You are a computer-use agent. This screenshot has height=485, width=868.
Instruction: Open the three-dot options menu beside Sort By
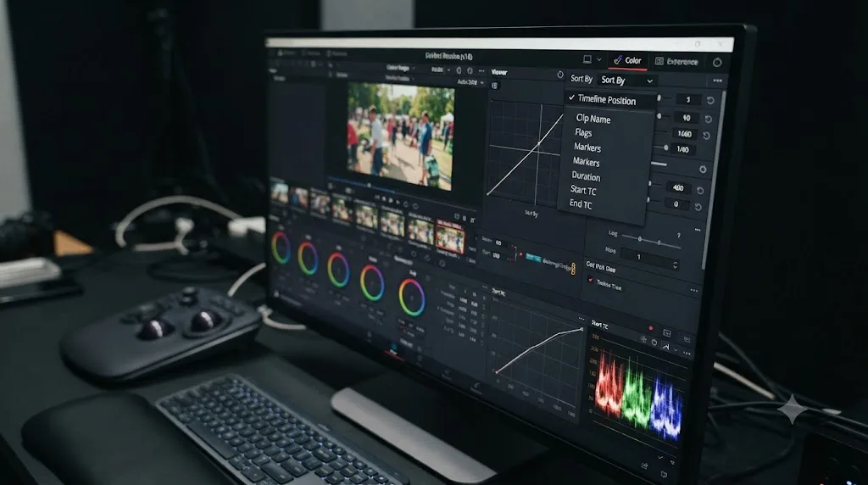717,81
